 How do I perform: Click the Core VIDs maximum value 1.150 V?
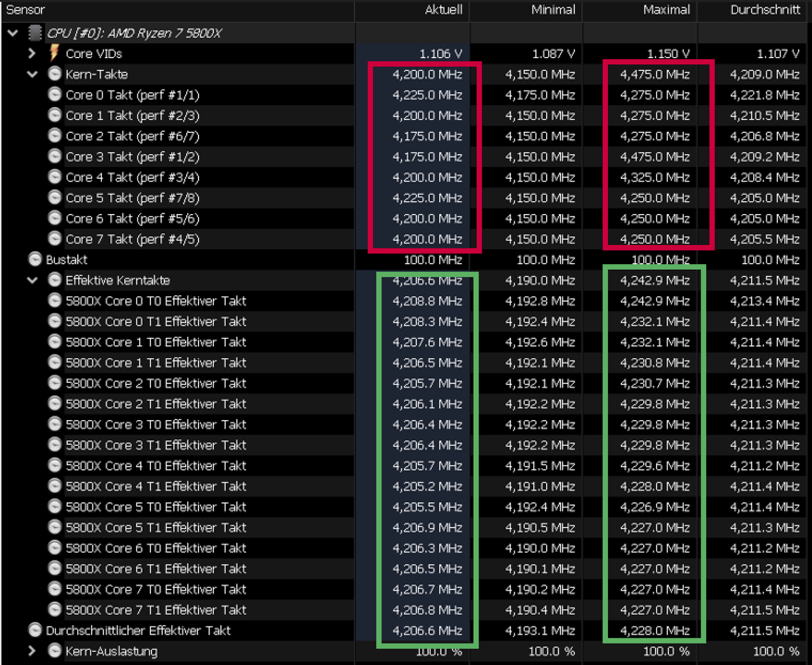[668, 54]
